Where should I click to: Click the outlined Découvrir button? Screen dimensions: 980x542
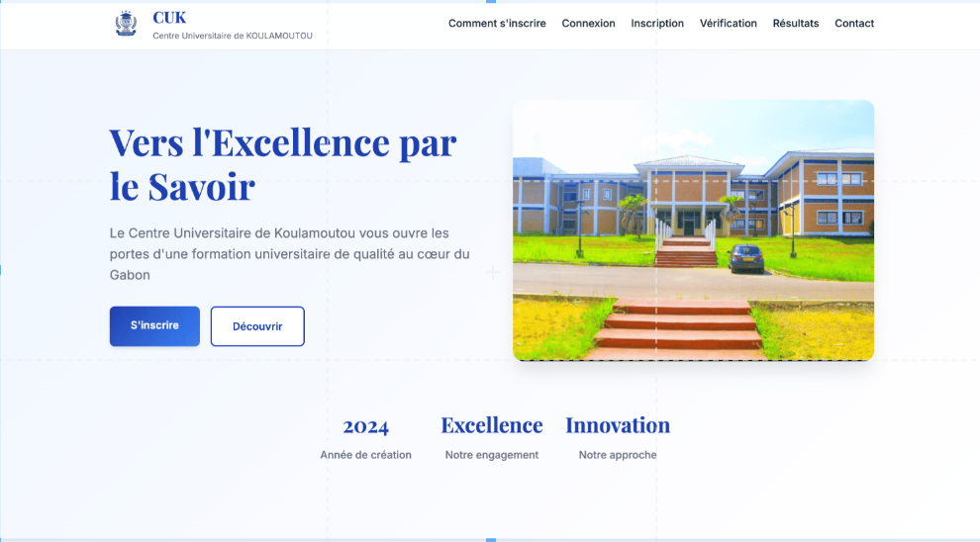tap(257, 326)
